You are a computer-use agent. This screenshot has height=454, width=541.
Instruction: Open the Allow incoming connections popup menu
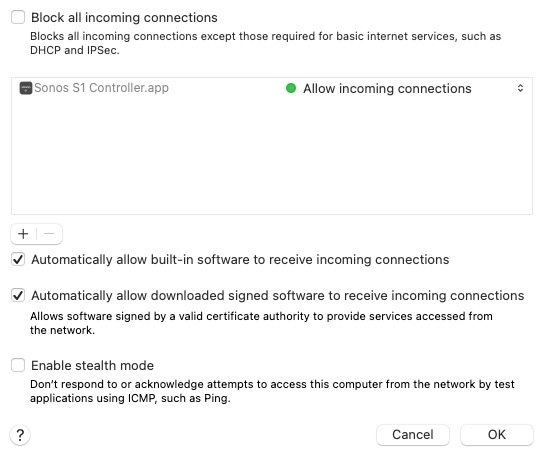pyautogui.click(x=405, y=88)
